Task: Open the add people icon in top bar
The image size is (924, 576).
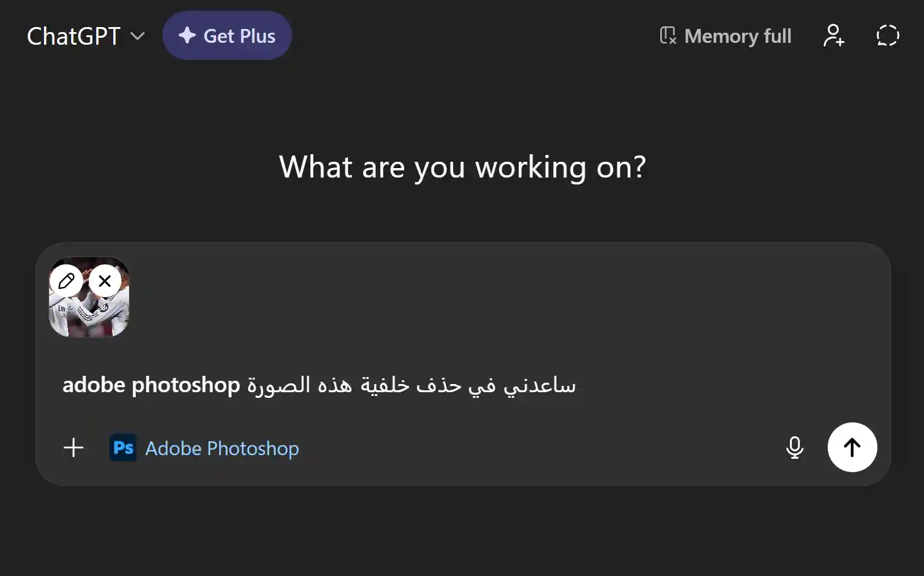Action: 833,36
